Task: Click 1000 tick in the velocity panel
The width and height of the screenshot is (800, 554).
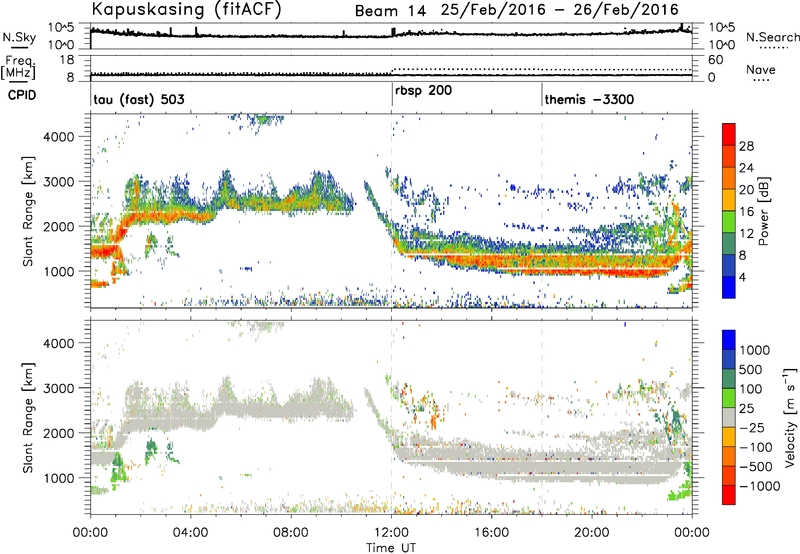Action: coord(59,478)
